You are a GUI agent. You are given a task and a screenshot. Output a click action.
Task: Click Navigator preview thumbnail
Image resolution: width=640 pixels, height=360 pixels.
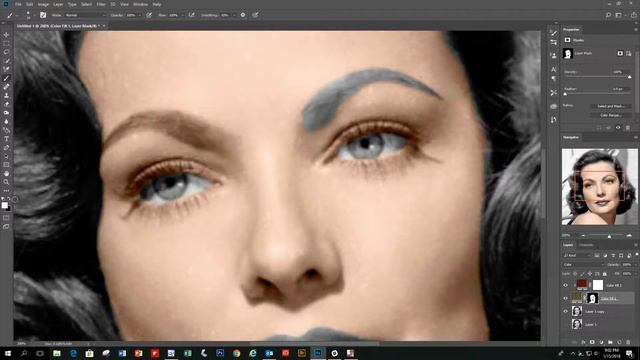click(x=600, y=187)
